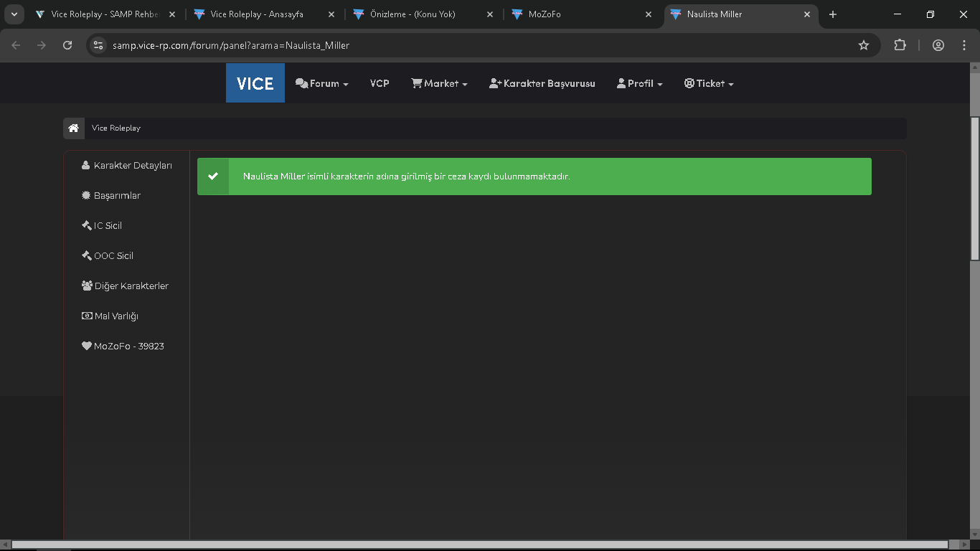This screenshot has height=551, width=980.
Task: Bookmark this page with star
Action: coord(864,45)
